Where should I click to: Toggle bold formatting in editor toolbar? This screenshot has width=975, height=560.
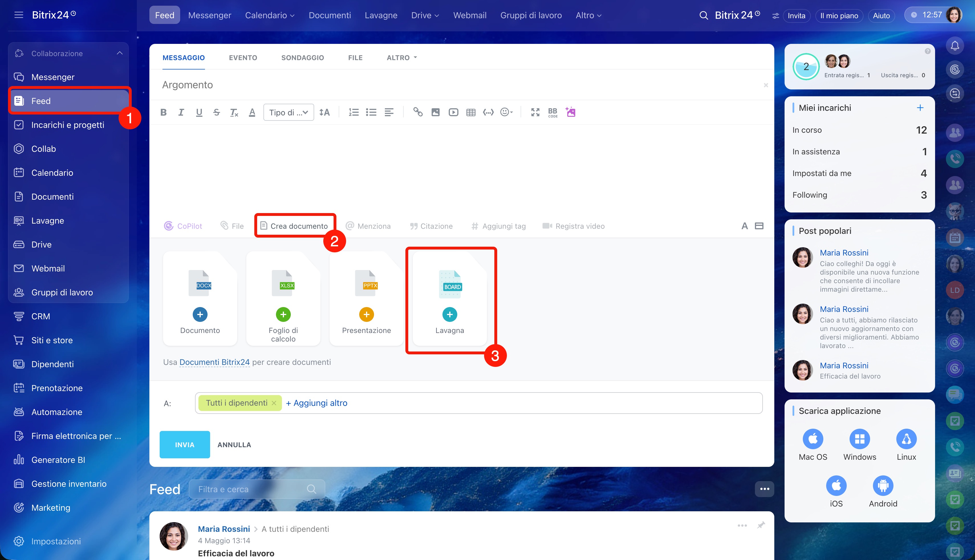163,112
